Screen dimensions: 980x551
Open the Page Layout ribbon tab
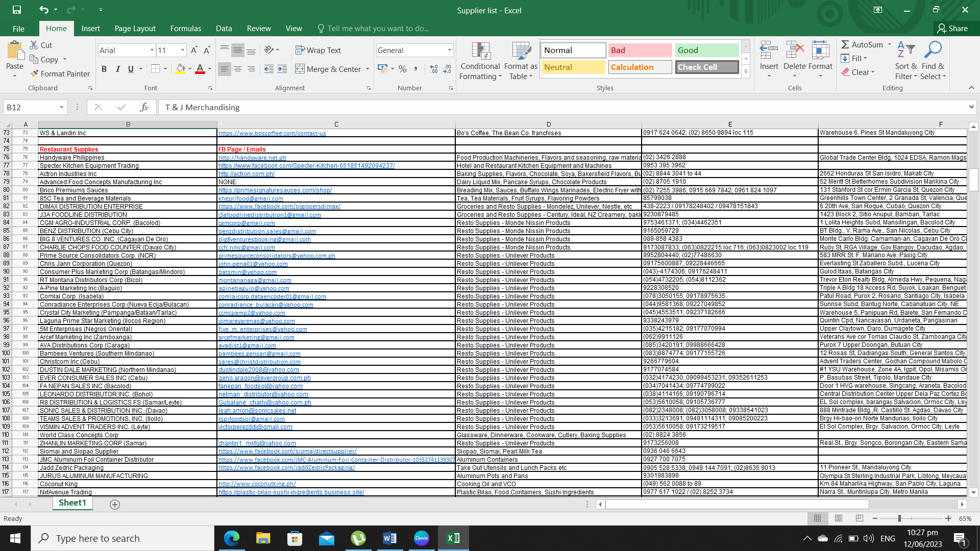(x=135, y=29)
